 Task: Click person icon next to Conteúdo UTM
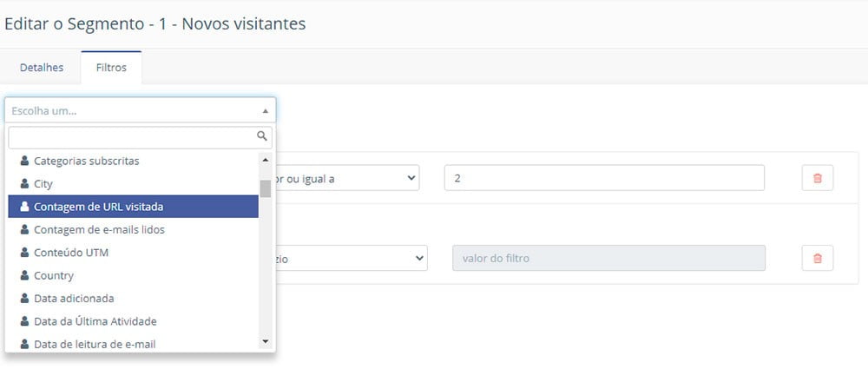click(24, 253)
